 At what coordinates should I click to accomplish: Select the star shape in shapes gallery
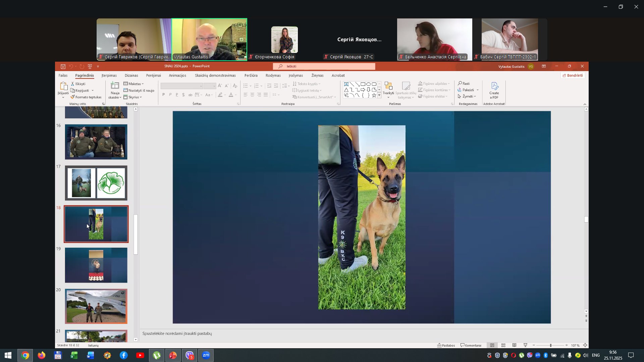click(x=374, y=96)
